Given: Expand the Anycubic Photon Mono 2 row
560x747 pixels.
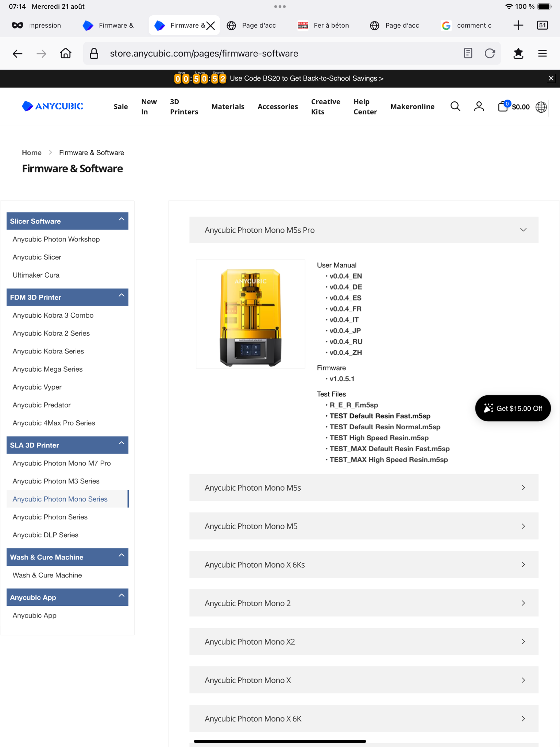Looking at the screenshot, I should coord(364,603).
